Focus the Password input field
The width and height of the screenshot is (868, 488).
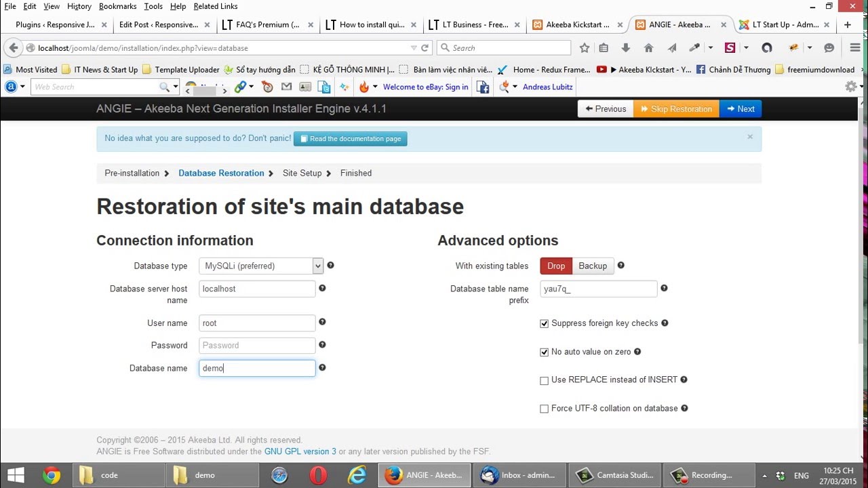[x=257, y=345]
